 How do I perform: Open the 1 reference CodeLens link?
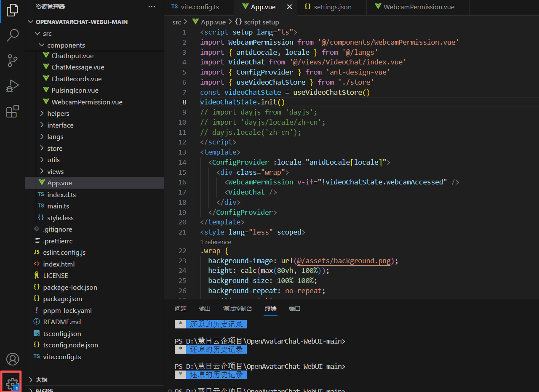pyautogui.click(x=216, y=242)
